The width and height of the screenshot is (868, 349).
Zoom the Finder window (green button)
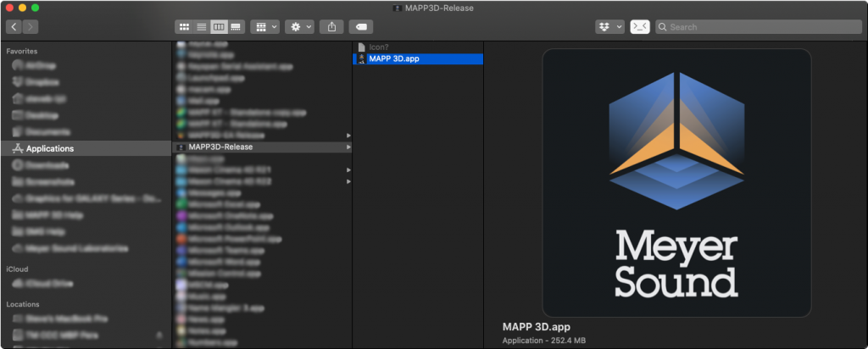[x=35, y=8]
